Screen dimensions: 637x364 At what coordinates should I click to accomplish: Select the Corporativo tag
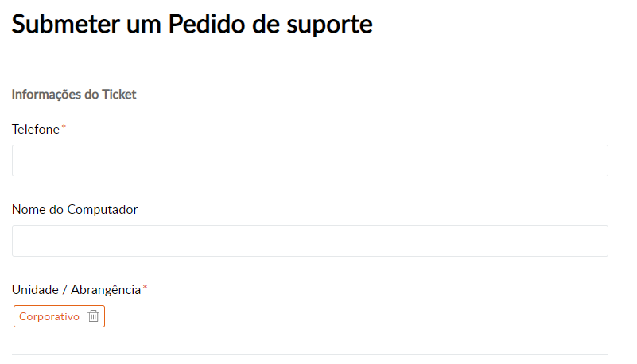click(x=49, y=316)
